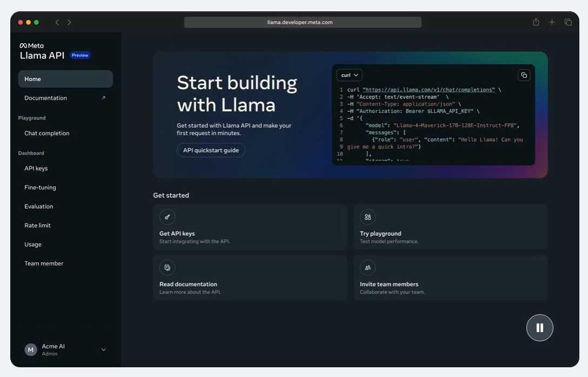
Task: Click the Llama API title
Action: [x=42, y=56]
